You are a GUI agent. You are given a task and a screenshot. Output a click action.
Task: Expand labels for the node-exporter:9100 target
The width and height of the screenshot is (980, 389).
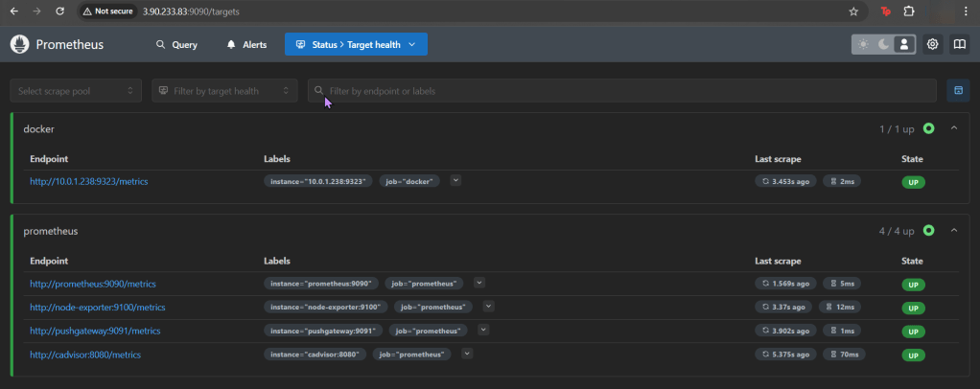tap(488, 307)
